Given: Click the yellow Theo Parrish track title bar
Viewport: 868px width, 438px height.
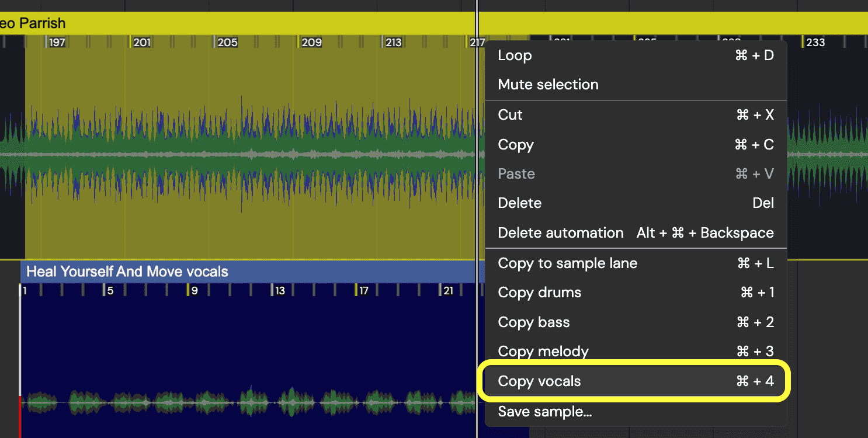Looking at the screenshot, I should [x=234, y=23].
